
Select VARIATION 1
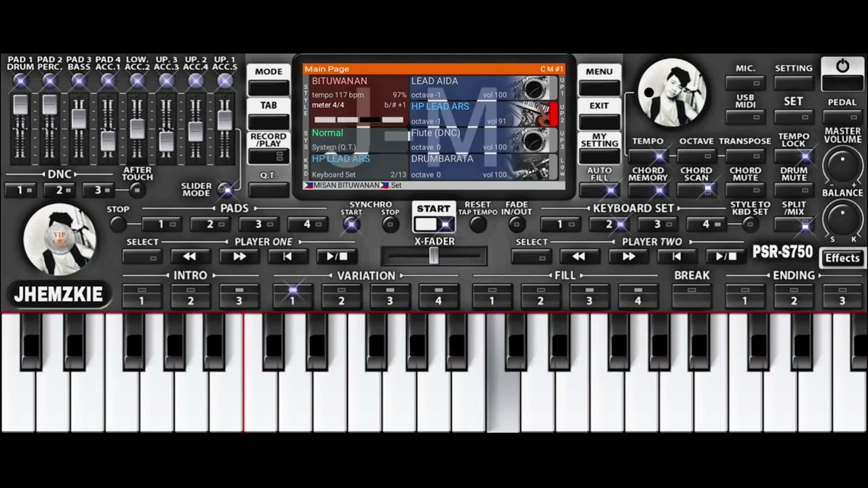click(x=292, y=296)
